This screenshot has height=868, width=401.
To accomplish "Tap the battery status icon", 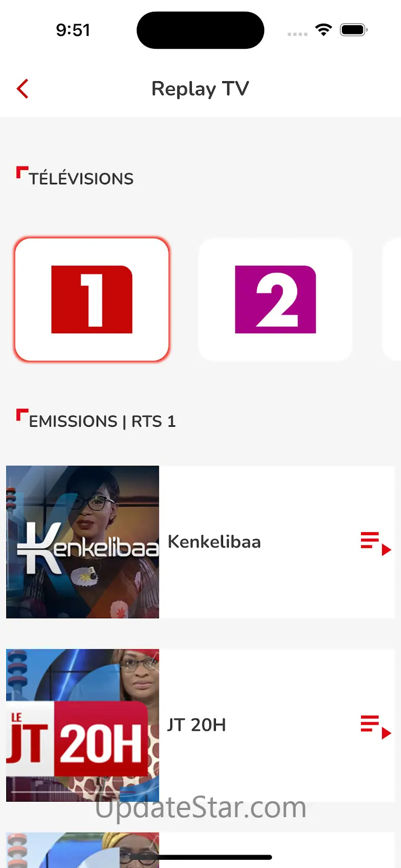I will 354,30.
